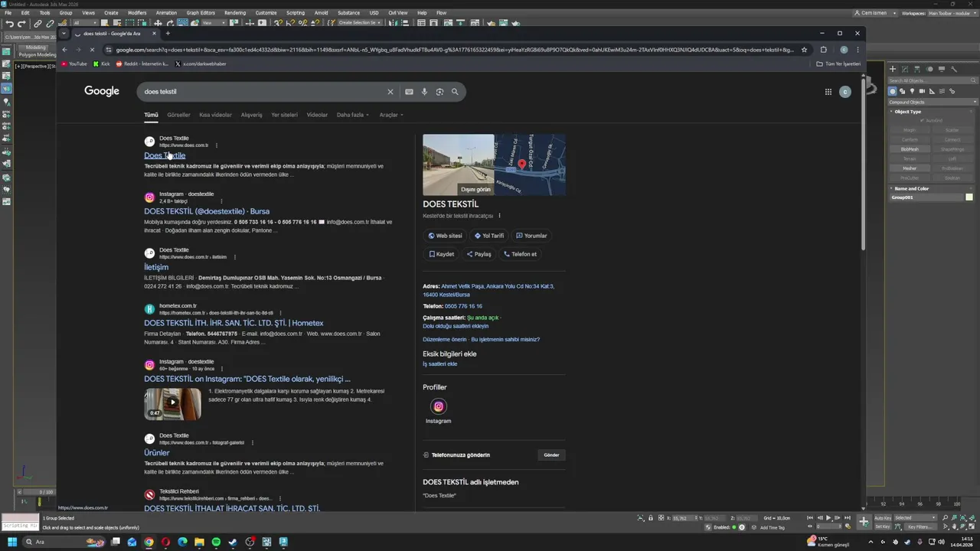Open the Display tab in 3ds Max command panel
980x551 pixels.
(942, 69)
